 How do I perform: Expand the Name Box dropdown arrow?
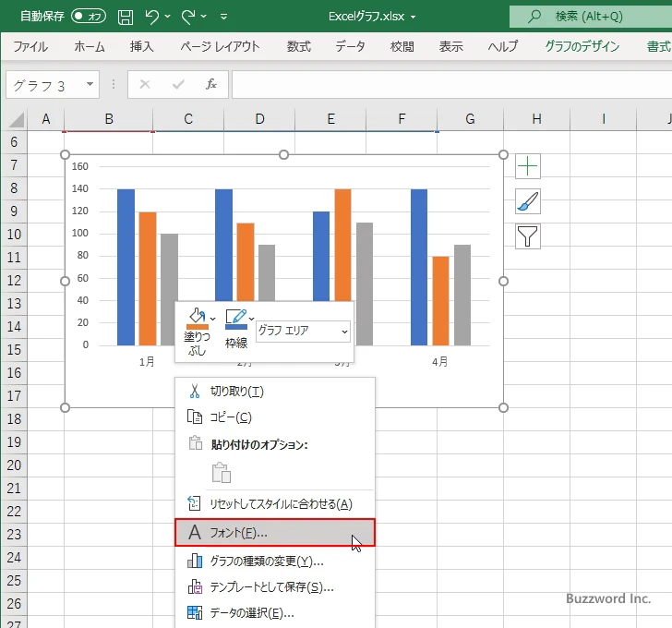(x=90, y=85)
